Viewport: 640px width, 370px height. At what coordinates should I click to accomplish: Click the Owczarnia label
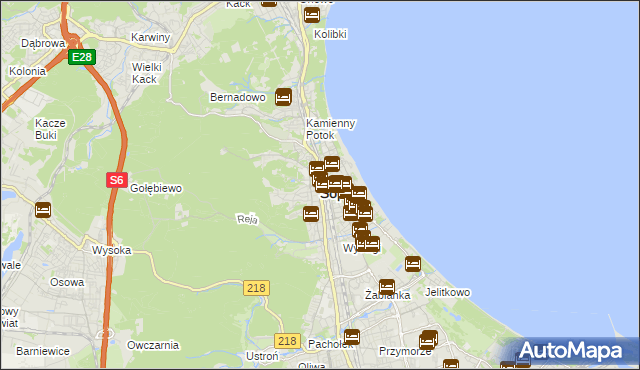pos(153,345)
